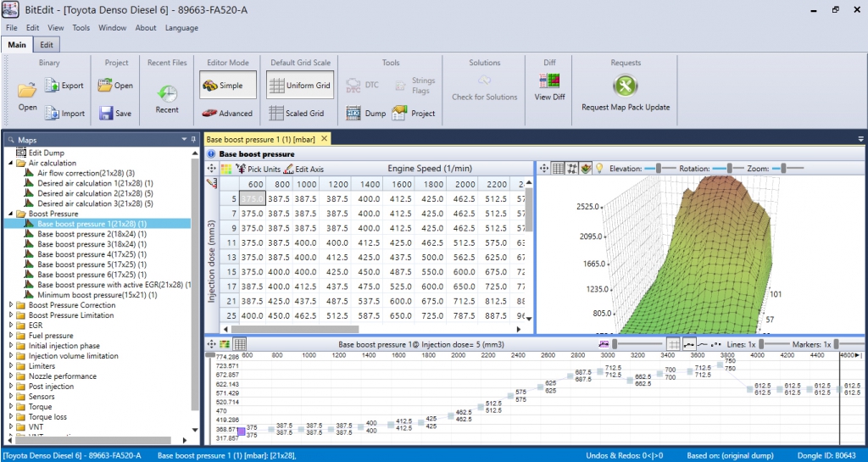Open the Project tool in Tools group

pos(414,113)
